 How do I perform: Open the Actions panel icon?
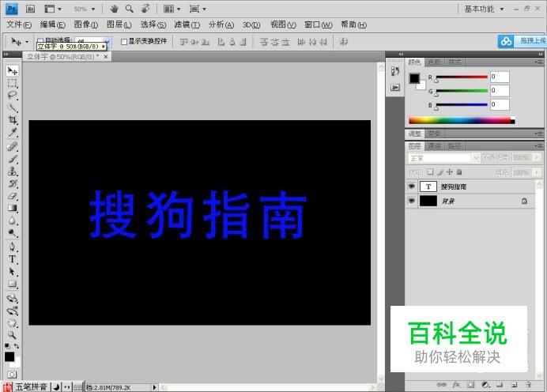pos(395,87)
